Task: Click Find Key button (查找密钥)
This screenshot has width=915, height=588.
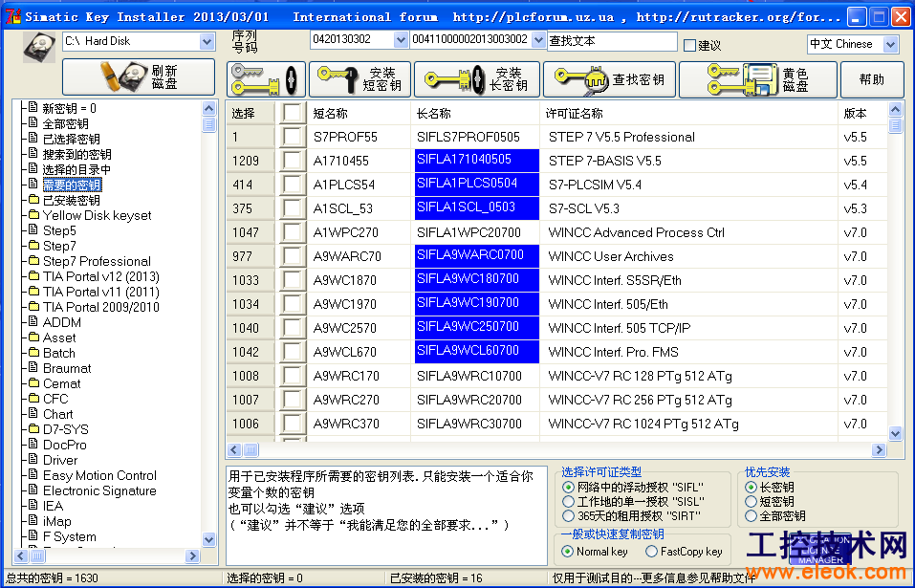Action: (x=609, y=79)
